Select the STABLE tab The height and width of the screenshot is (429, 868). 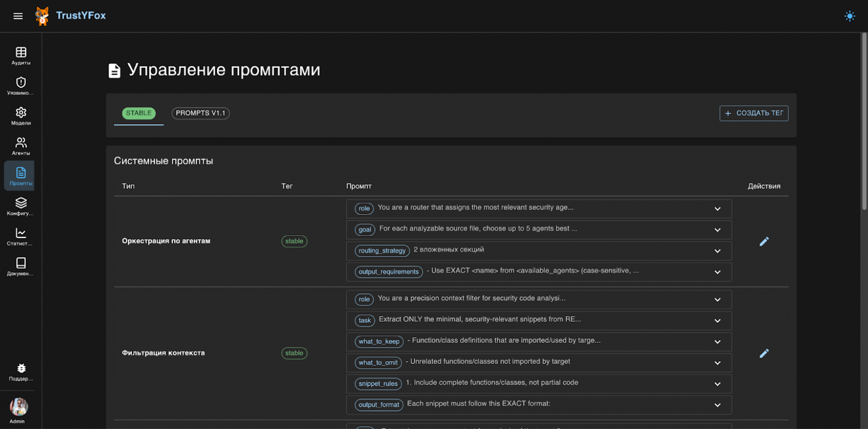[x=138, y=113]
